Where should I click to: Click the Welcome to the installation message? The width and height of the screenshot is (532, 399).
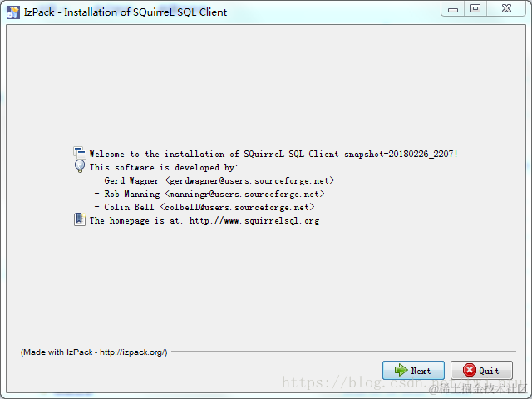(x=273, y=154)
